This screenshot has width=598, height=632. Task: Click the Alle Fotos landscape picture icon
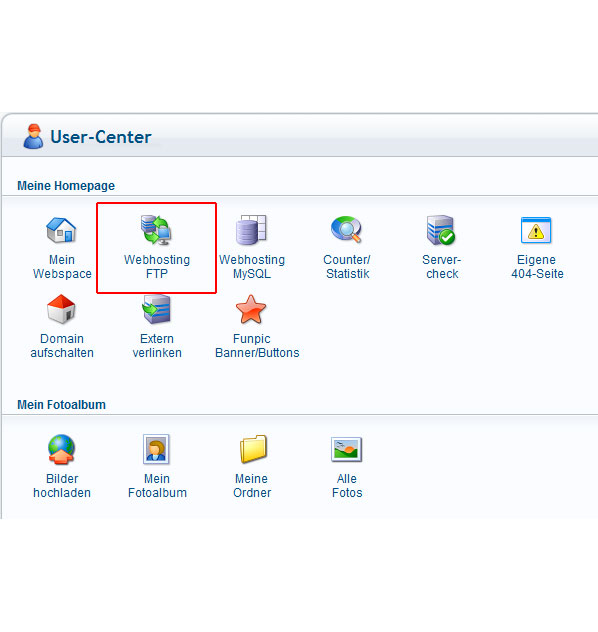(347, 449)
